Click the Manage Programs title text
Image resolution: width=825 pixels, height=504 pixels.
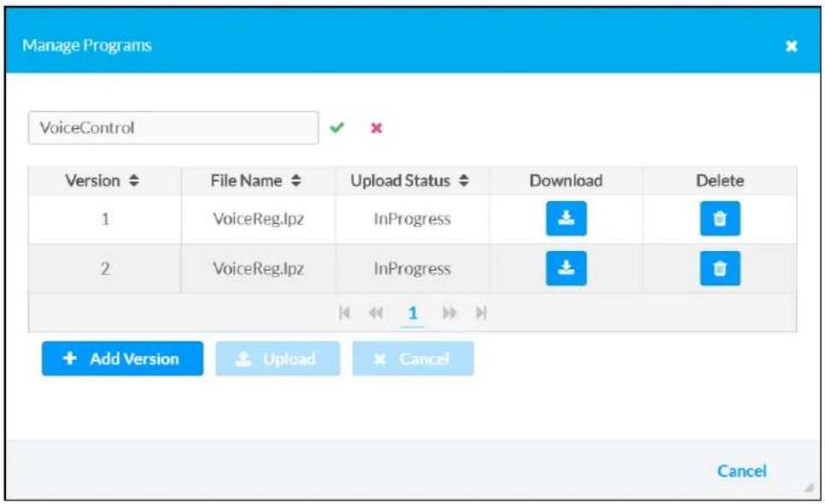87,46
